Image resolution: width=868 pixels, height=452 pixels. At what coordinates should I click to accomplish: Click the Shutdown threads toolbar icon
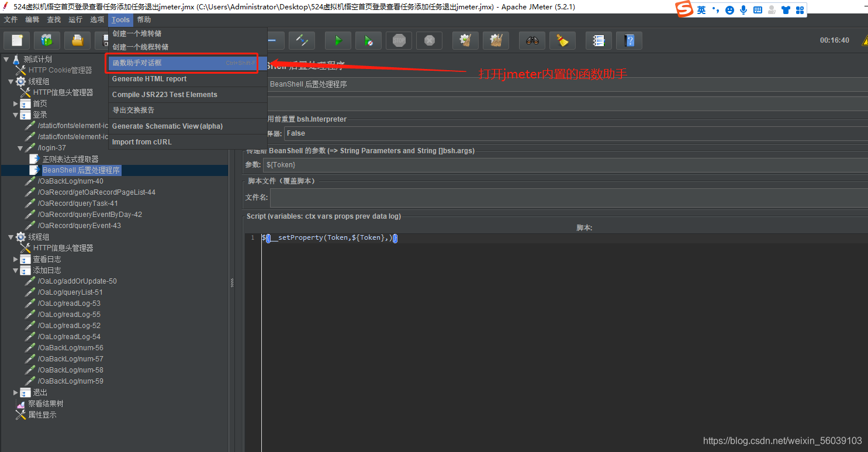pos(429,40)
